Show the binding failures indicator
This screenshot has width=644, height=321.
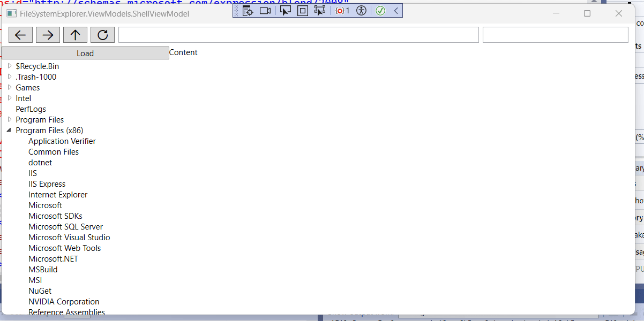pos(342,10)
